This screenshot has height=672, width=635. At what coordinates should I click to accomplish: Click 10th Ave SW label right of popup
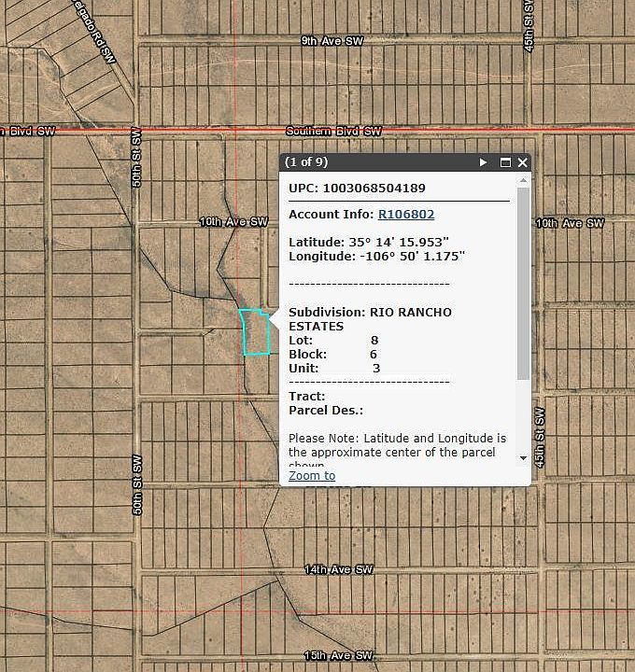coord(570,223)
